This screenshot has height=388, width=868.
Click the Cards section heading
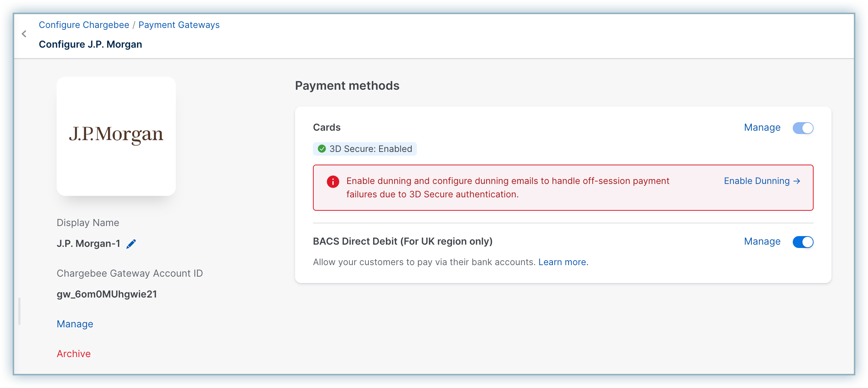[327, 127]
